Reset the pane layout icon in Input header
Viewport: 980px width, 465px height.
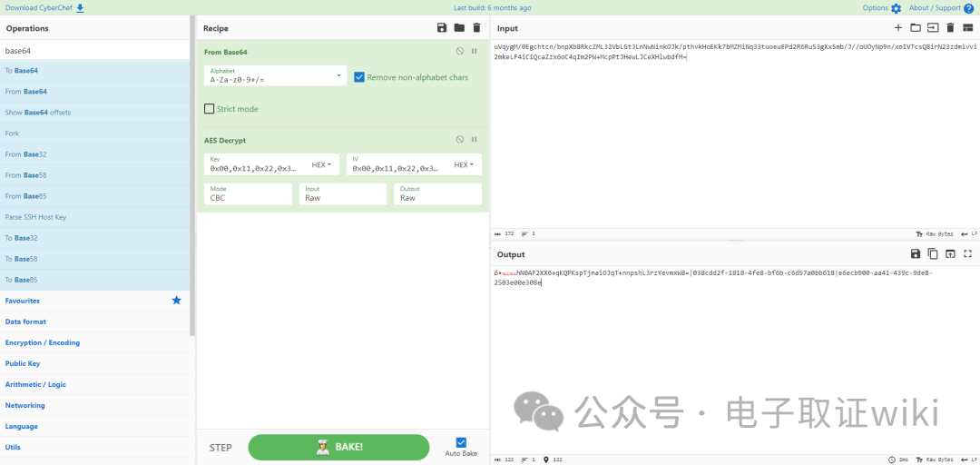[x=968, y=27]
